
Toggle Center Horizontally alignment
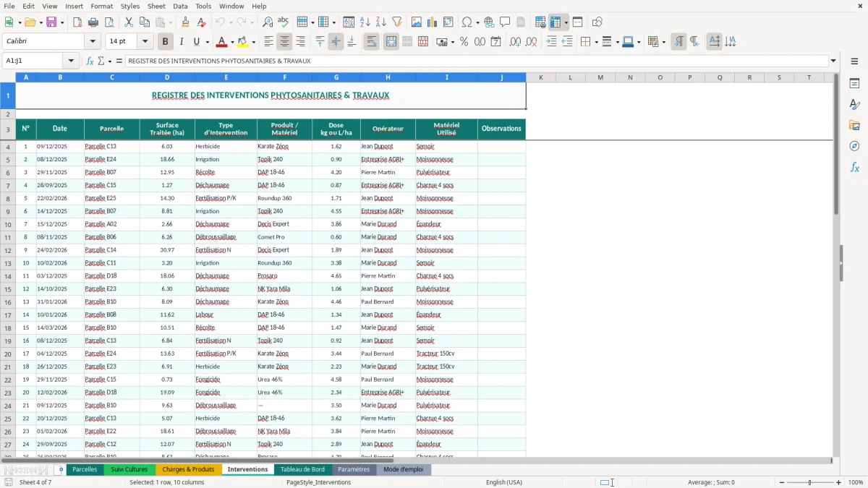coord(284,42)
